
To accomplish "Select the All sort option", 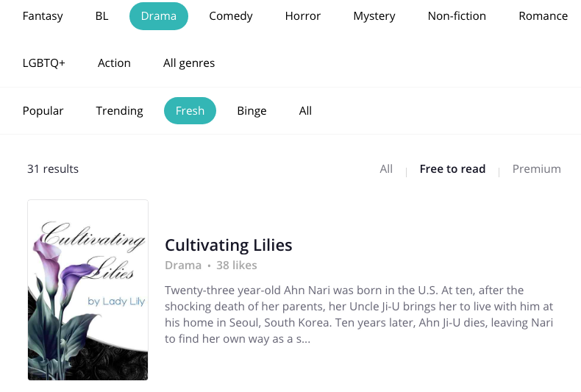I will (305, 111).
